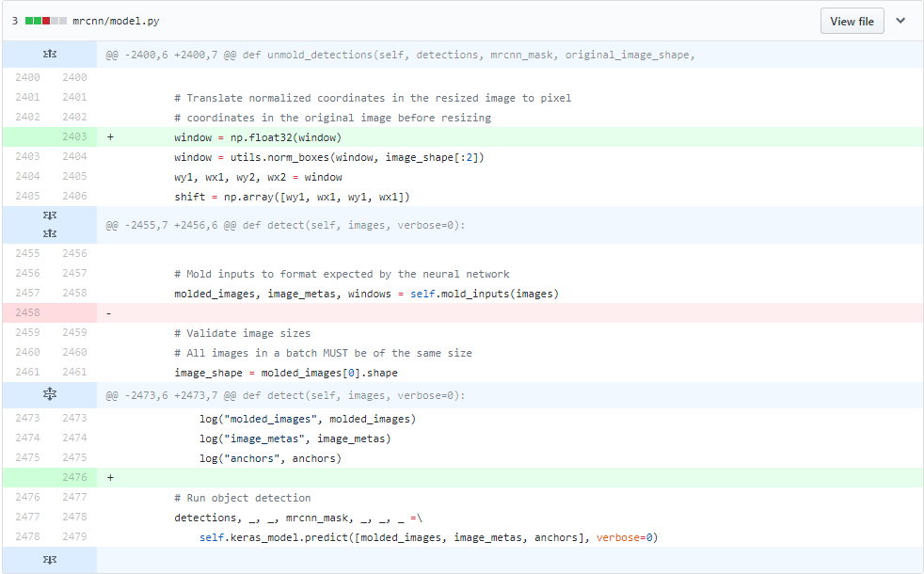Expand hidden lines above unmold_detections hunk

(50, 55)
